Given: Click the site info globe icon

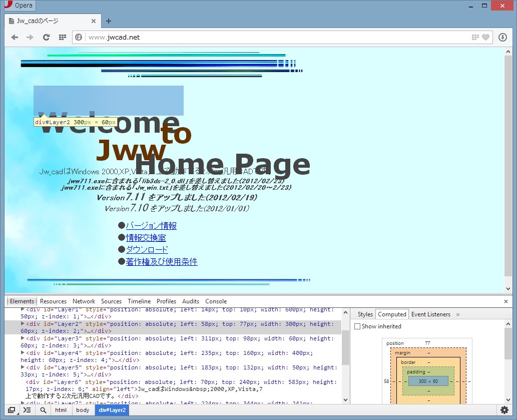Looking at the screenshot, I should coord(79,37).
